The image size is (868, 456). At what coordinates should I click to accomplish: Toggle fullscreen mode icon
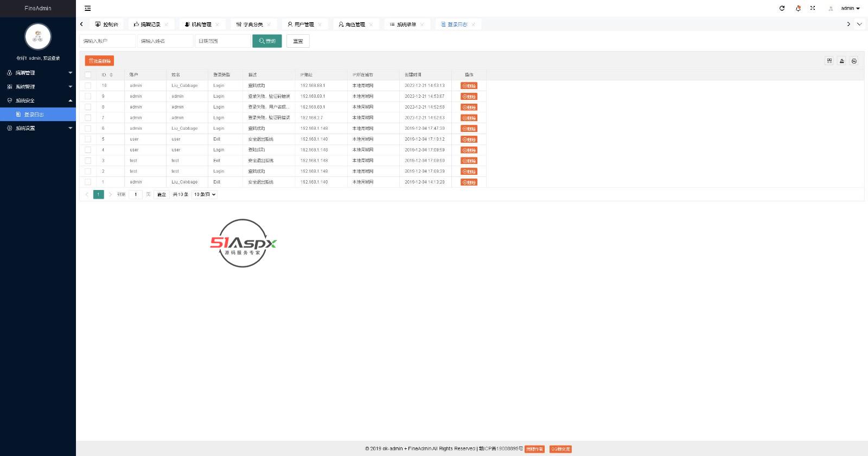[x=813, y=8]
